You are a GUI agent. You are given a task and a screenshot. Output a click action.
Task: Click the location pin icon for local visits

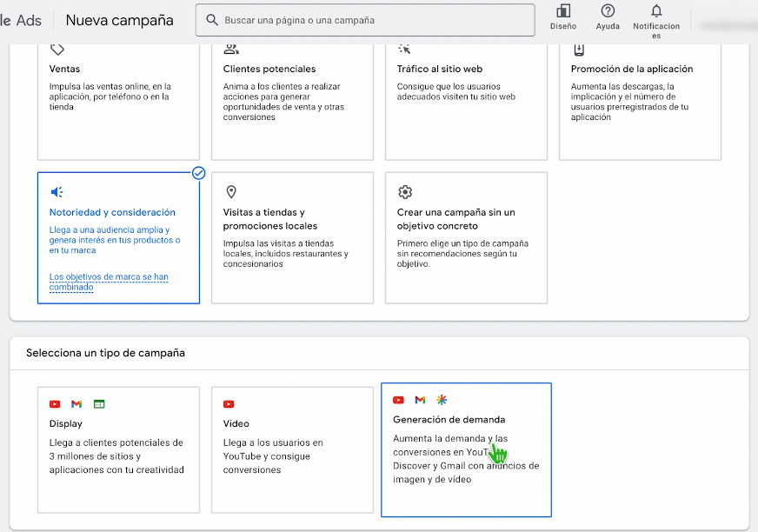coord(231,192)
